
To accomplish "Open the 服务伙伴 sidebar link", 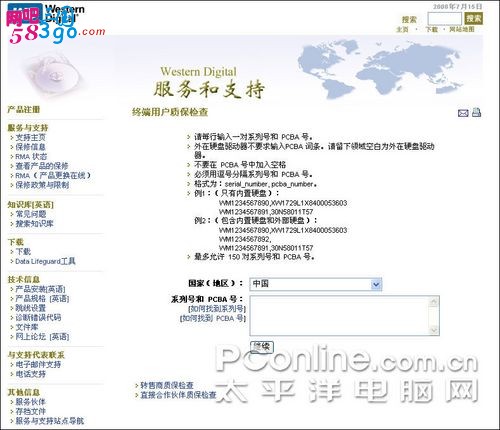I will (30, 402).
